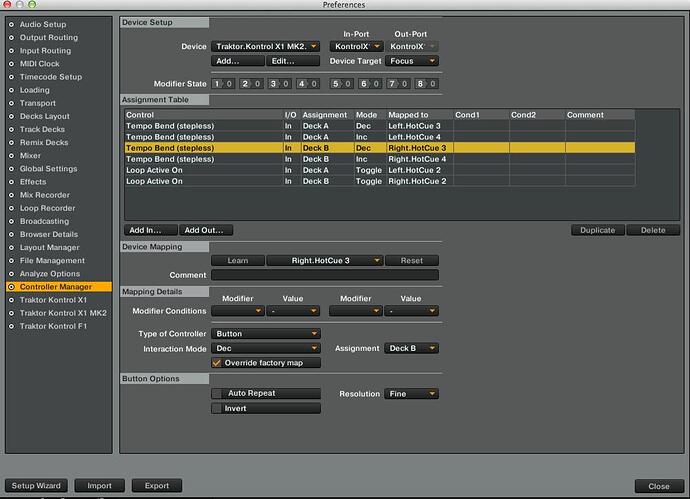Click bullet icon beside Global Settings
Viewport: 690px width, 499px height.
click(11, 169)
